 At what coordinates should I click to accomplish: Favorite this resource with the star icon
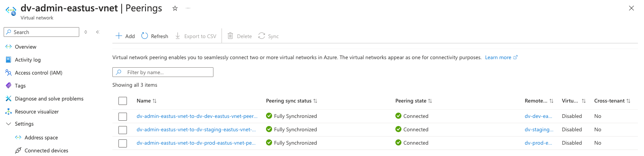pos(175,8)
